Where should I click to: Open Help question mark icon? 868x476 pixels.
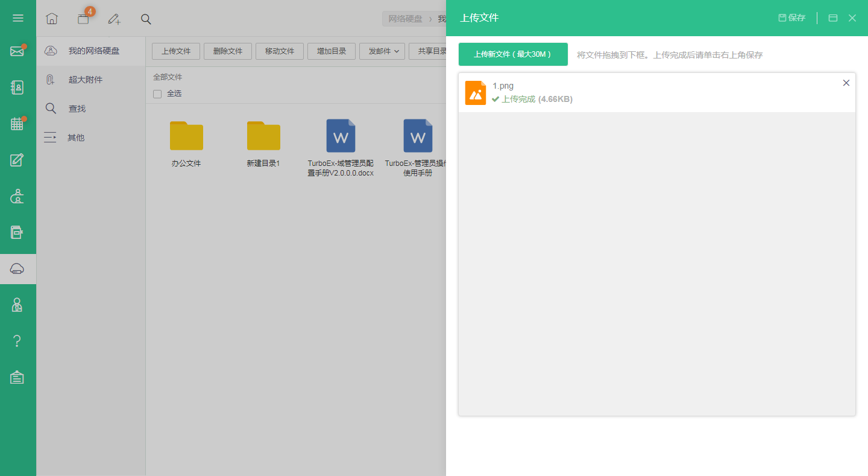(x=17, y=341)
